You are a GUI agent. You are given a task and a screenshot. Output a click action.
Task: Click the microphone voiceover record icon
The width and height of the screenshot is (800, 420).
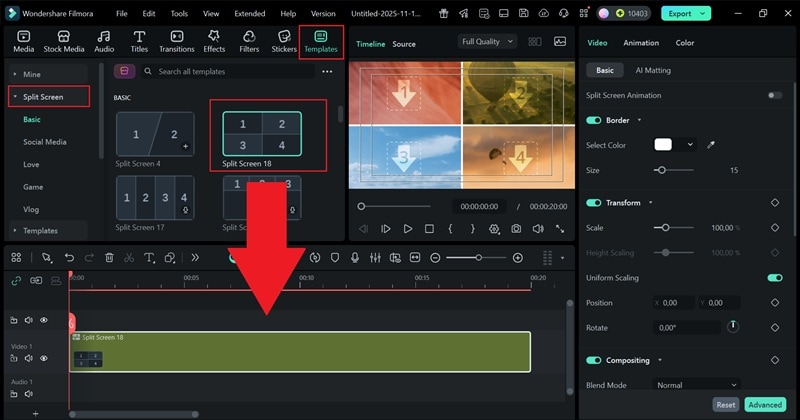pyautogui.click(x=355, y=258)
